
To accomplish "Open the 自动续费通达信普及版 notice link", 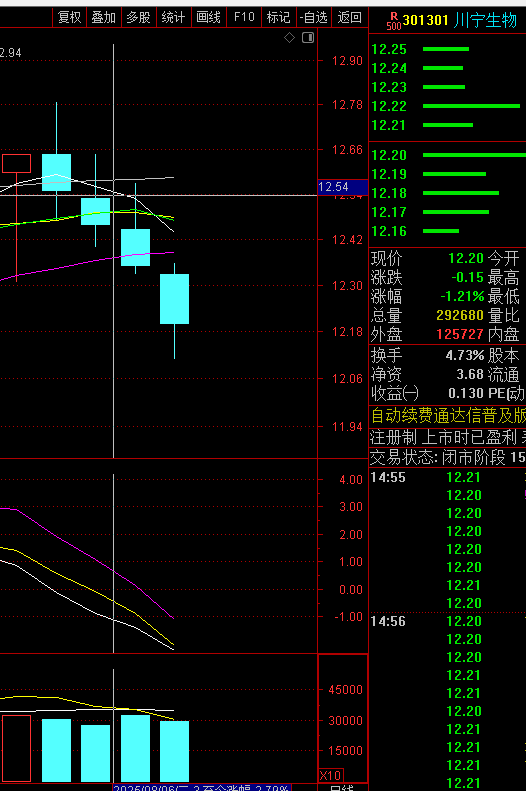I will click(448, 416).
